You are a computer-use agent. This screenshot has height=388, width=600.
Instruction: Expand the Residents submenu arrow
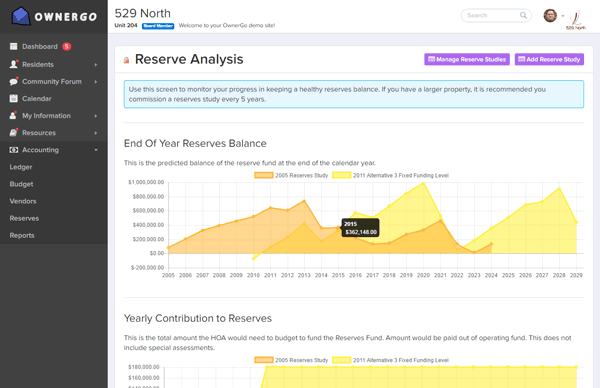(96, 65)
